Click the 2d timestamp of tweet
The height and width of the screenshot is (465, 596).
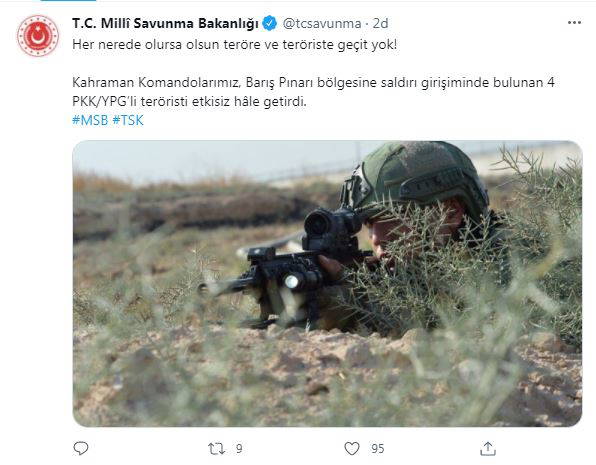(x=380, y=23)
